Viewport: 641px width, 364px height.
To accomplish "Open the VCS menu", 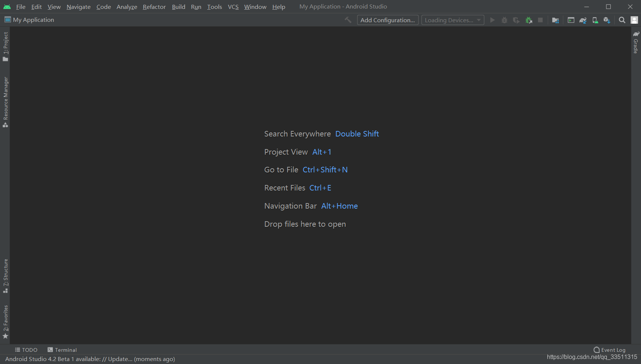I will pyautogui.click(x=233, y=7).
